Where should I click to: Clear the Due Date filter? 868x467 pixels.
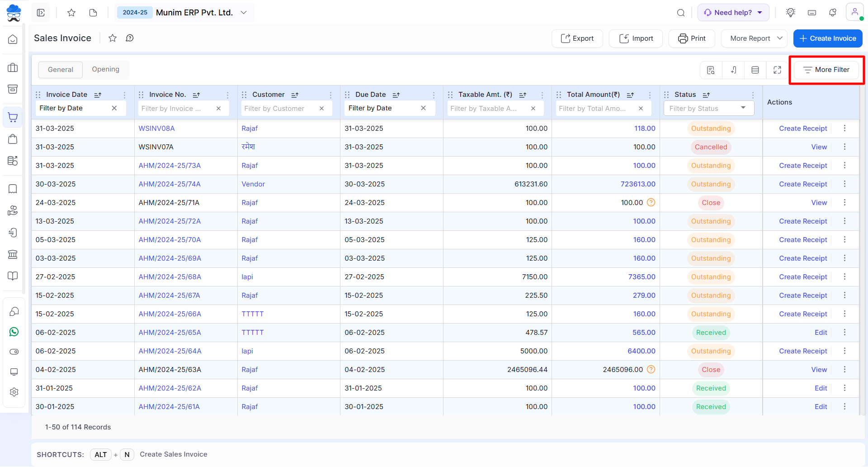[x=424, y=108]
